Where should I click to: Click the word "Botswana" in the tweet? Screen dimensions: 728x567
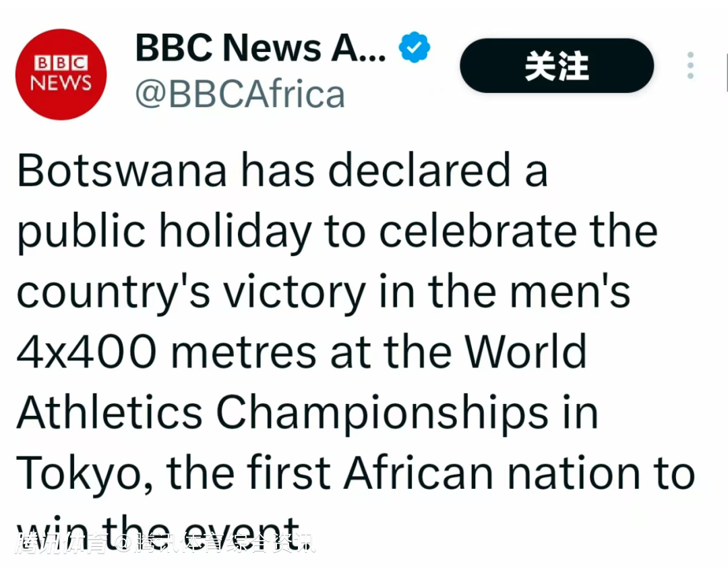(x=121, y=170)
